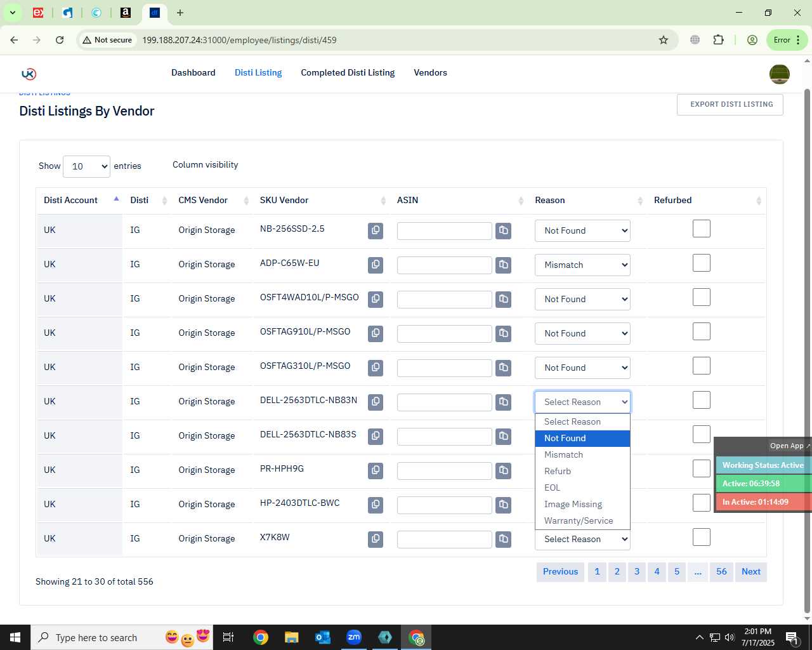Bookmark this page with the star icon
The height and width of the screenshot is (650, 812).
pyautogui.click(x=664, y=40)
